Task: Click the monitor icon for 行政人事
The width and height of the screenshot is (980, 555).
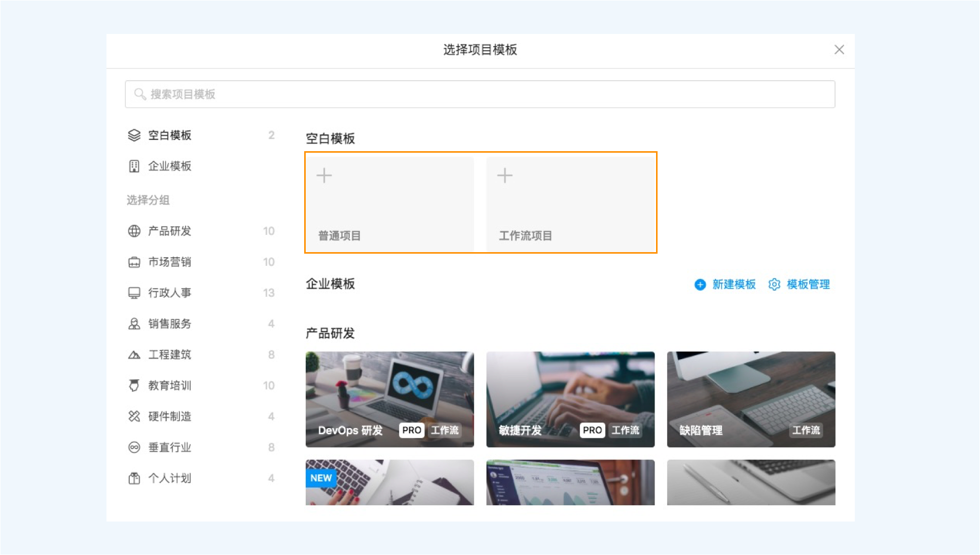Action: [134, 293]
